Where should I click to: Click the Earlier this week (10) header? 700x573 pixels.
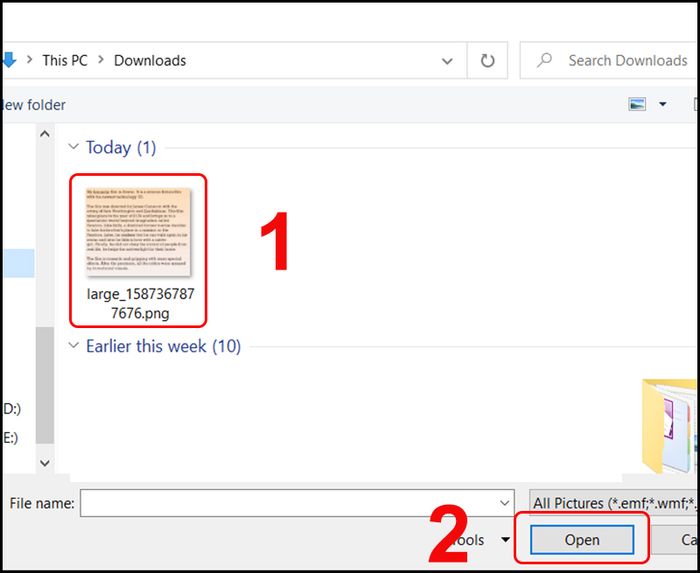coord(163,346)
